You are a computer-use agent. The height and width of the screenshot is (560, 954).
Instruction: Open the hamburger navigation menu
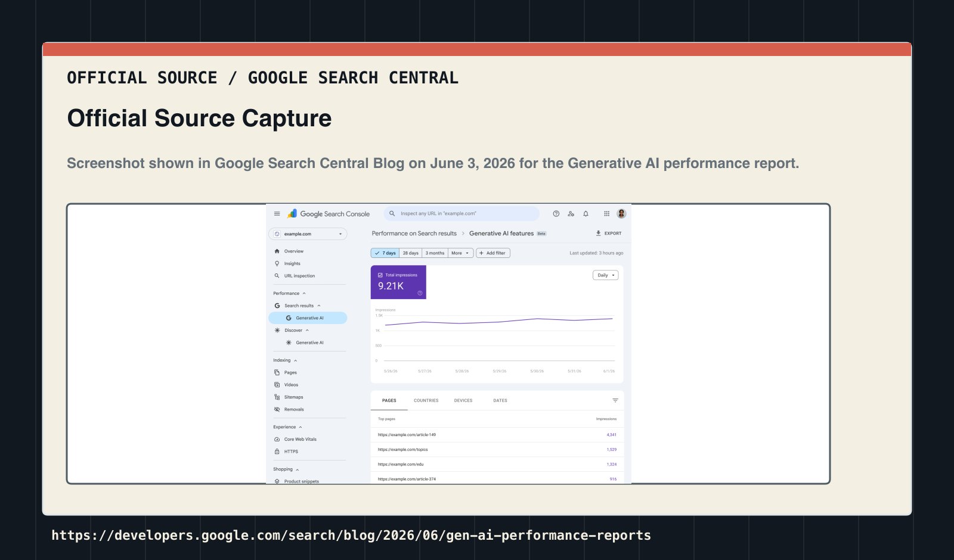[277, 214]
